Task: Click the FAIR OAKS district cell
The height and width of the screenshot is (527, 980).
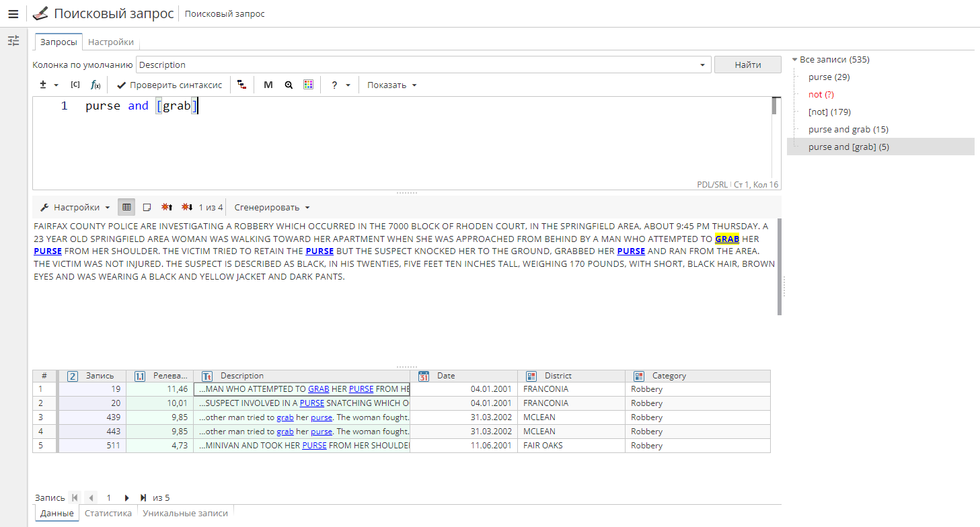Action: 572,445
